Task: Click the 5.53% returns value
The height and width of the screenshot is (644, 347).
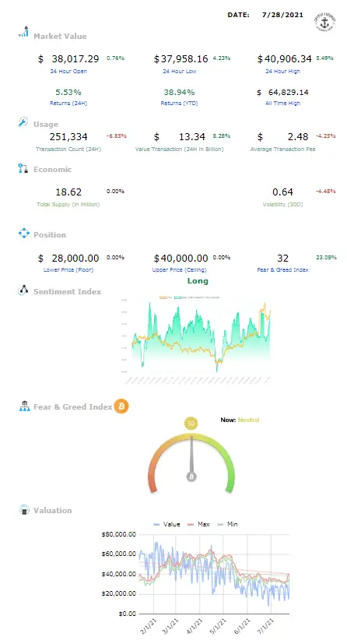Action: point(68,92)
